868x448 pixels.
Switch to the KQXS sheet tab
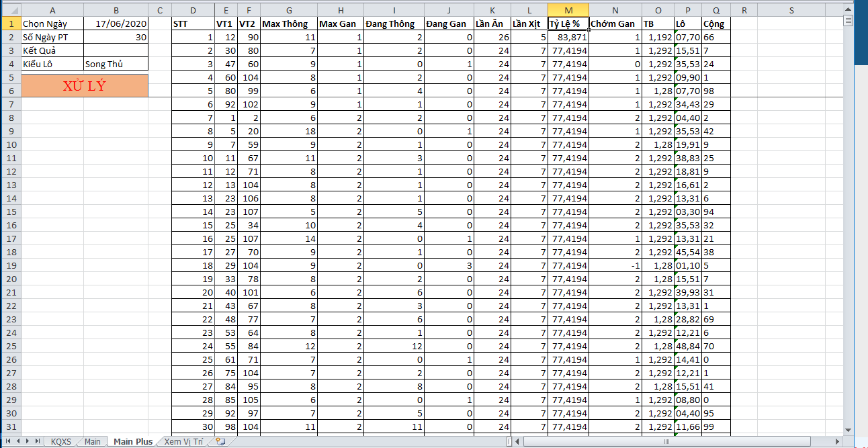tap(60, 441)
